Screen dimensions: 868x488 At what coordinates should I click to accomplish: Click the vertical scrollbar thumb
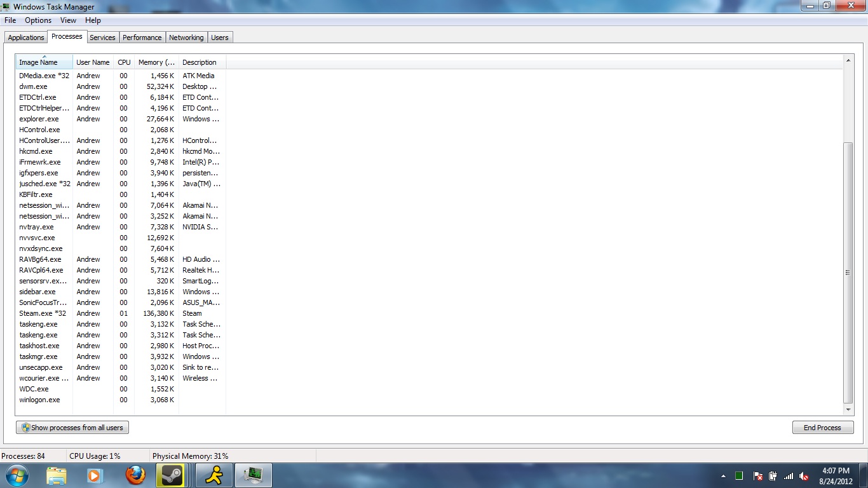(848, 273)
